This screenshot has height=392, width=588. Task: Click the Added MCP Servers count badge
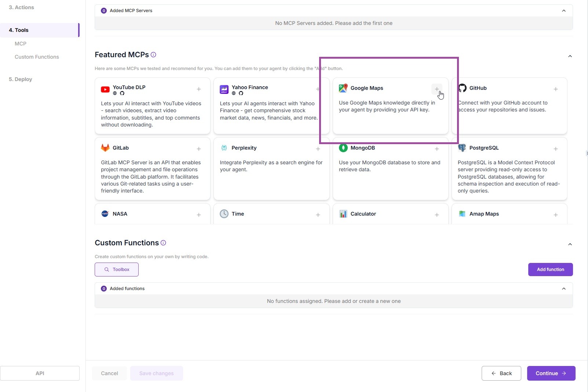(104, 11)
